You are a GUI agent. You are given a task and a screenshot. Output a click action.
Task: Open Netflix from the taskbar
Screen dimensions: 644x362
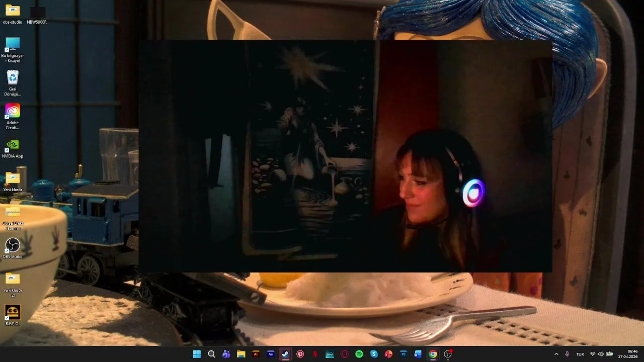pos(315,354)
